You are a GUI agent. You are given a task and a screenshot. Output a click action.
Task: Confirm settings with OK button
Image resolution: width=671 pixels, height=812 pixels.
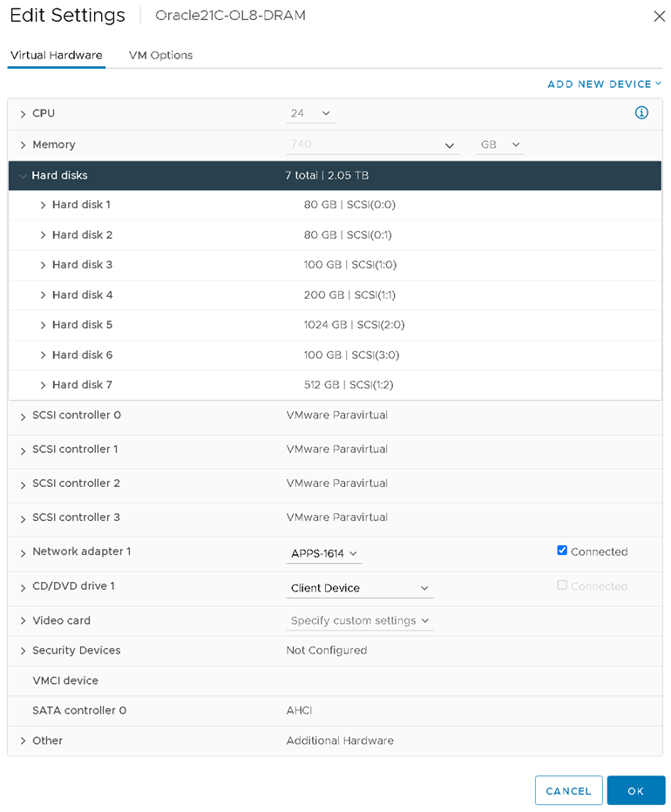(x=636, y=791)
